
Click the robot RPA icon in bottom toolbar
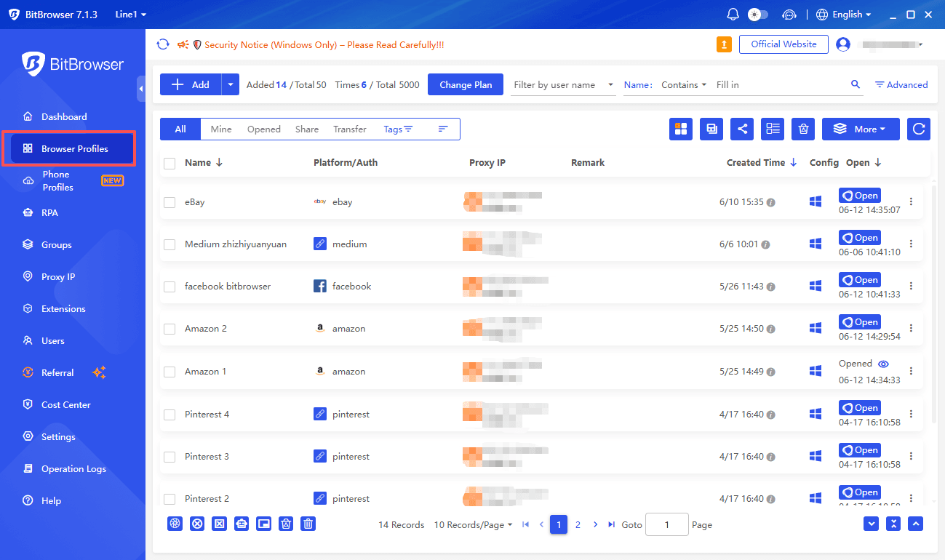242,524
